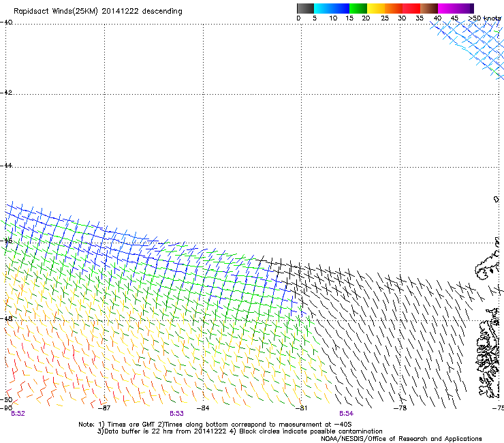Click the brown 35-40 knots color segment
Screen dimensions: 504x443
pyautogui.click(x=429, y=8)
